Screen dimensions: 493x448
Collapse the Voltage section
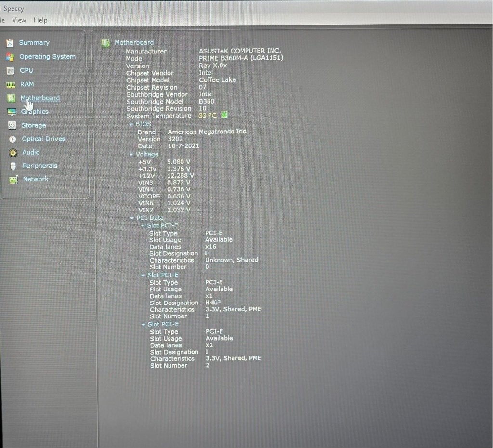131,155
